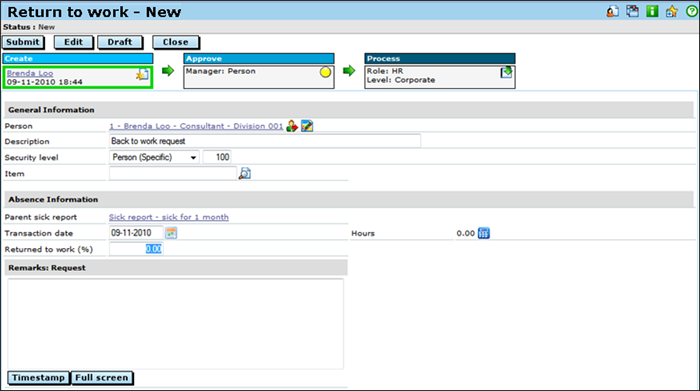Viewport: 700px width, 391px height.
Task: Click the Hours value 0.00
Action: 465,233
